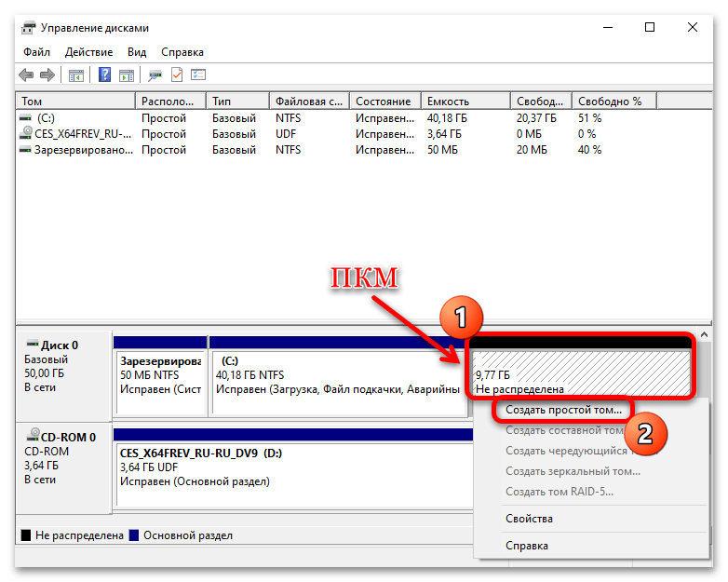728x582 pixels.
Task: Sort by the Свободно % column header
Action: pyautogui.click(x=614, y=102)
